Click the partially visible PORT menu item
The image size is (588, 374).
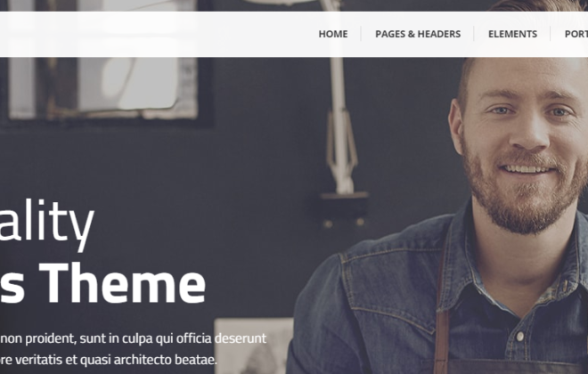click(x=576, y=34)
